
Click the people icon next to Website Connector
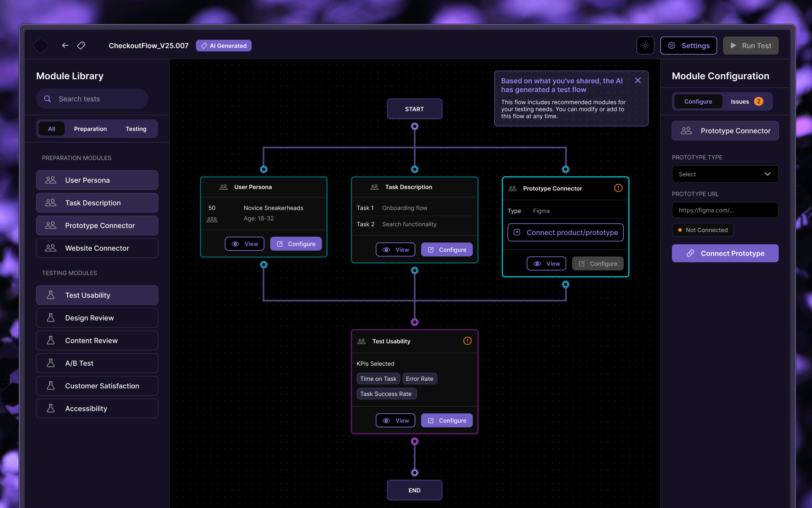coord(51,248)
